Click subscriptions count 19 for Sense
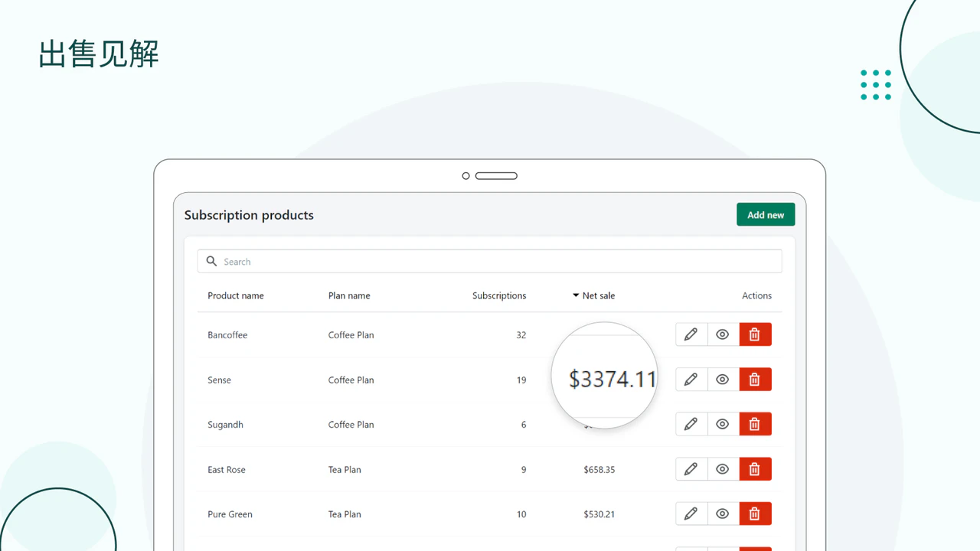The width and height of the screenshot is (980, 551). [521, 380]
